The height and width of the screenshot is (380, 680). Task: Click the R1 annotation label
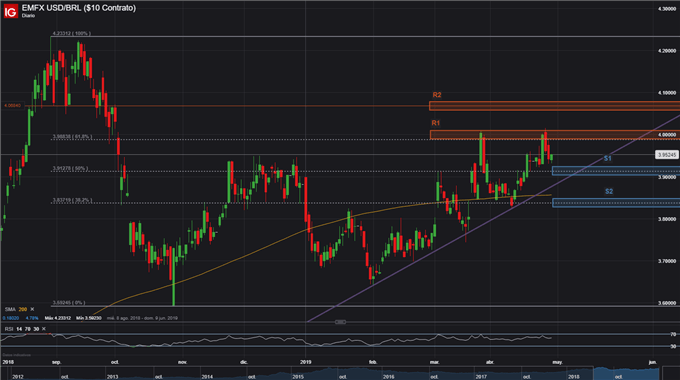point(435,123)
